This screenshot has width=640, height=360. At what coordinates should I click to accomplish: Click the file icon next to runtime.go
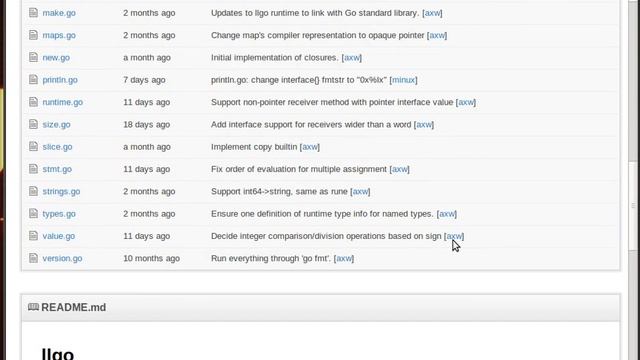[33, 102]
